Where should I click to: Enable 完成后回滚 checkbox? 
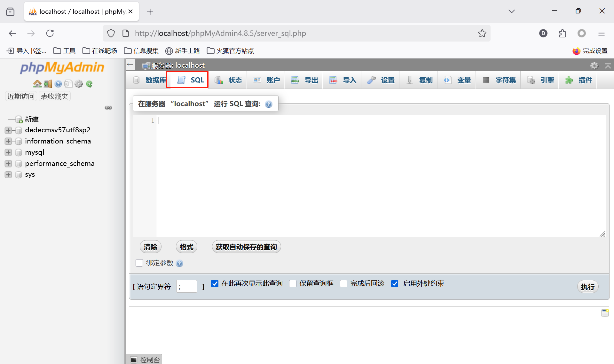tap(343, 283)
